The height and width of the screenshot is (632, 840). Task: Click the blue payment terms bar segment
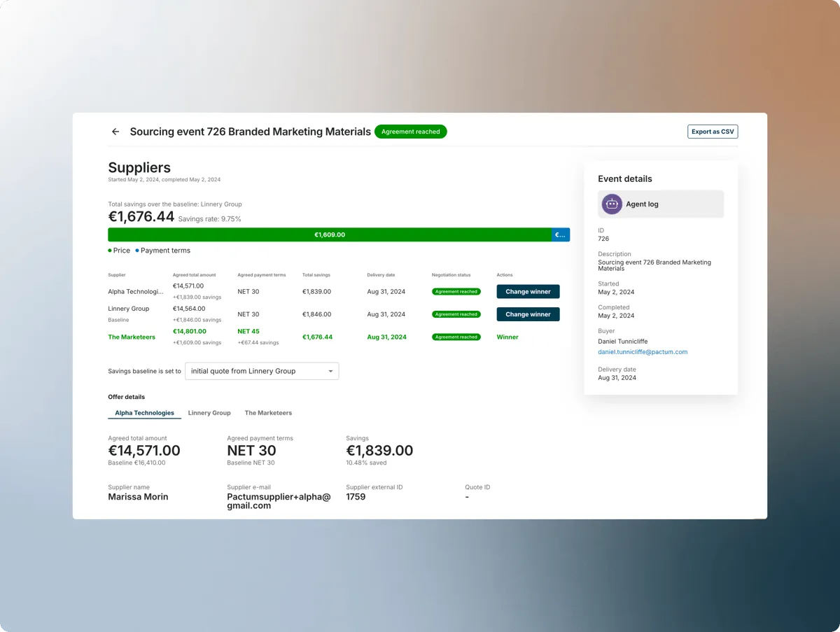pos(561,235)
